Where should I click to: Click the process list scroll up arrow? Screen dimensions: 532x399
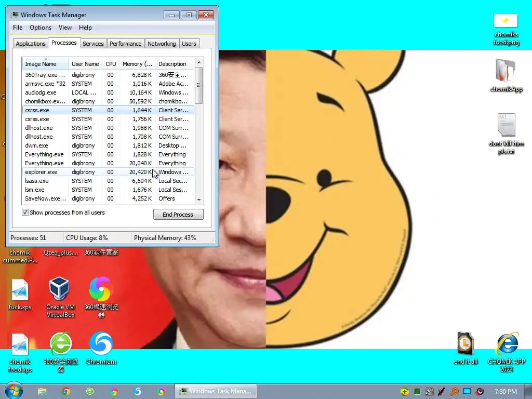199,62
